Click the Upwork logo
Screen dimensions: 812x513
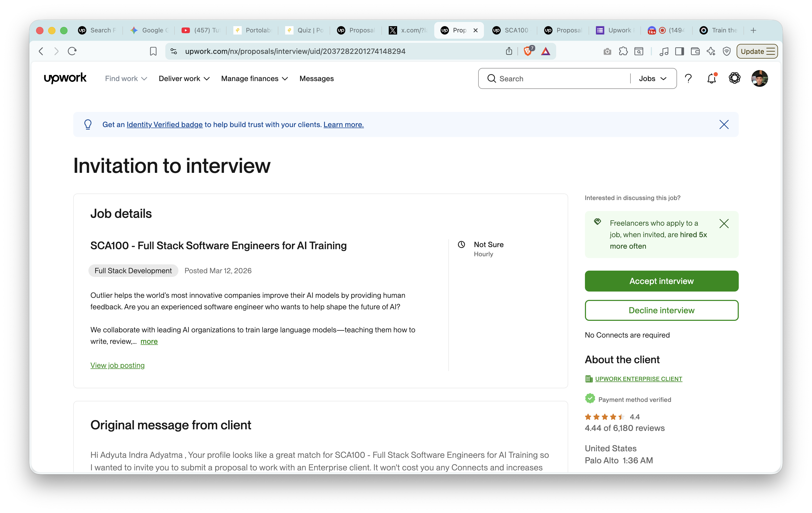pos(65,78)
